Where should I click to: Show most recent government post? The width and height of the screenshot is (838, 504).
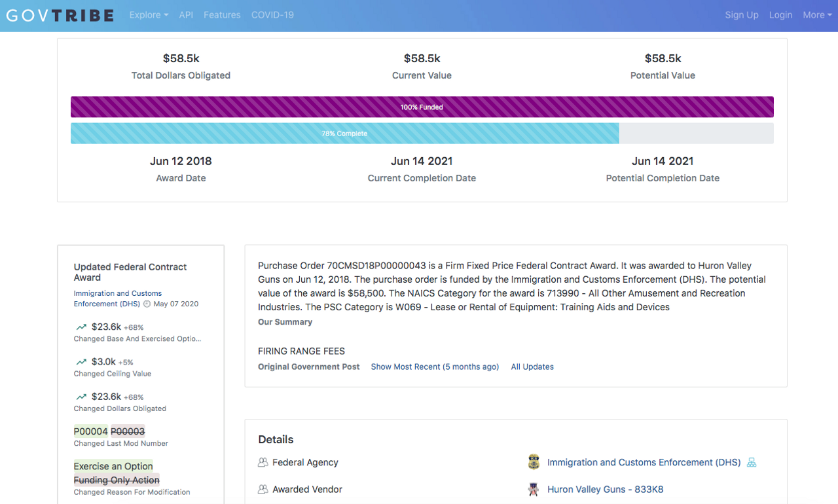435,367
